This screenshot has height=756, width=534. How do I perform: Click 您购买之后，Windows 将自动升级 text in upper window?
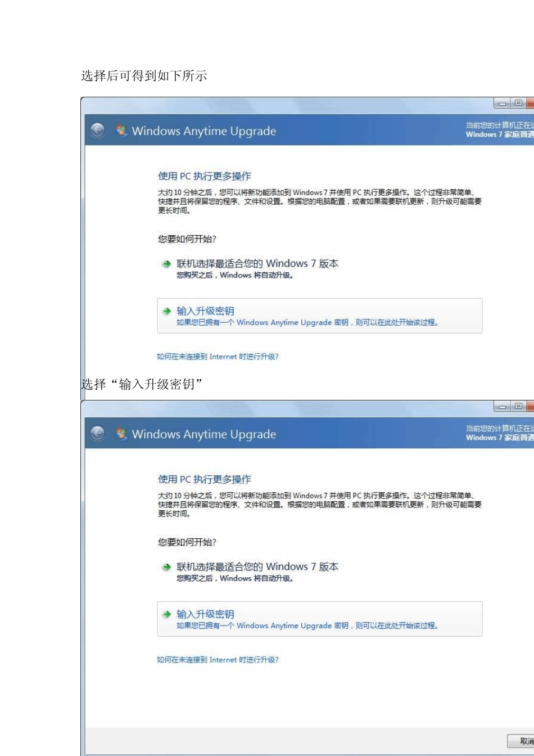click(x=235, y=275)
